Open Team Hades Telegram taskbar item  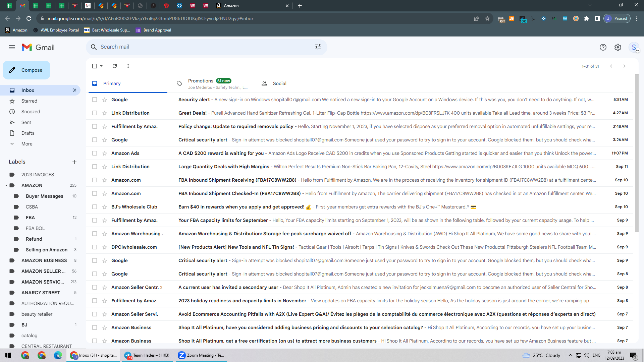(148, 355)
